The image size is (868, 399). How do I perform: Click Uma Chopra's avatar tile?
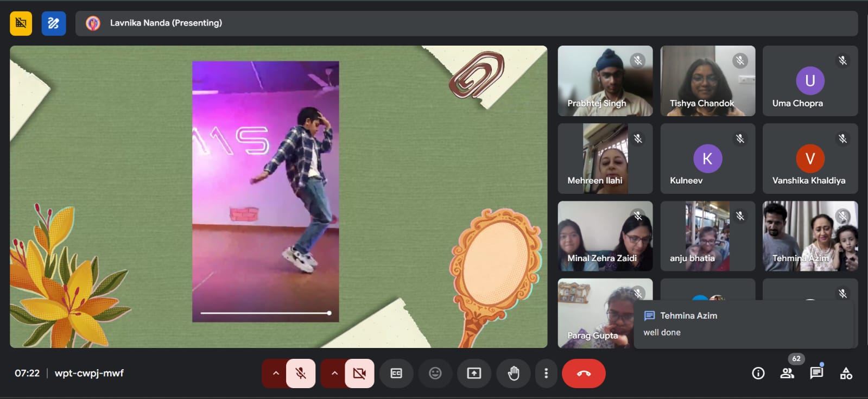810,81
